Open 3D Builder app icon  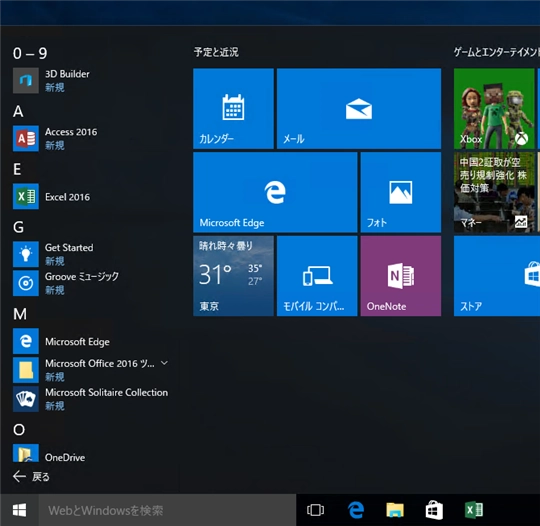coord(26,81)
